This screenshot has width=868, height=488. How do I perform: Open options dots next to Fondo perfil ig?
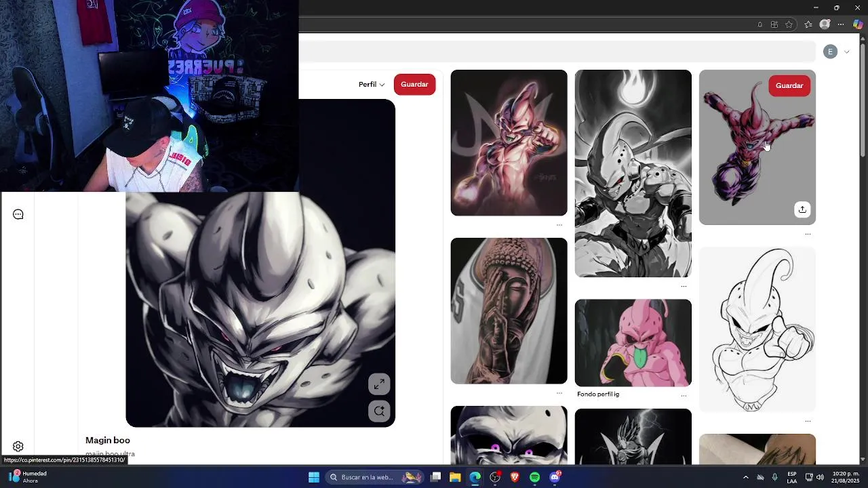pos(684,395)
